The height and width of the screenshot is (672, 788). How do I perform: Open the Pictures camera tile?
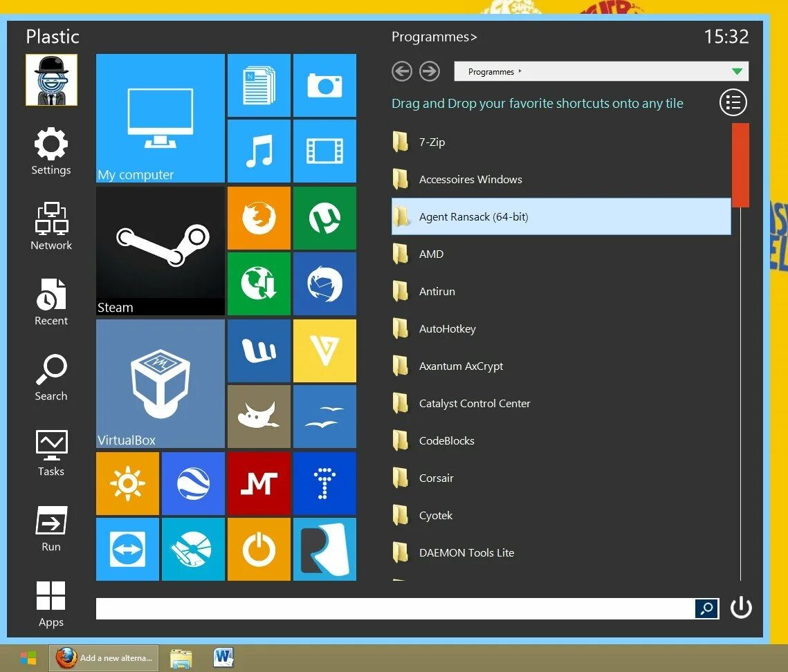click(x=324, y=85)
